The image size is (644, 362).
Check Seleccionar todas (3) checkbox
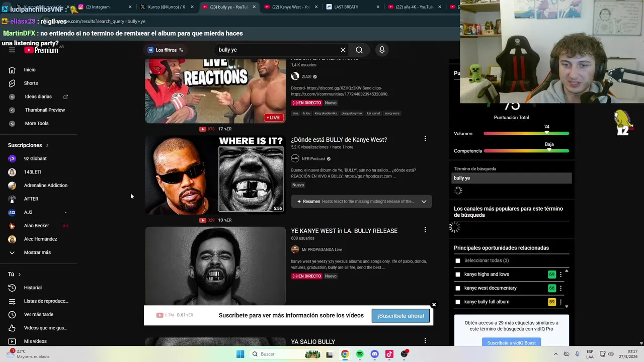coord(458,260)
